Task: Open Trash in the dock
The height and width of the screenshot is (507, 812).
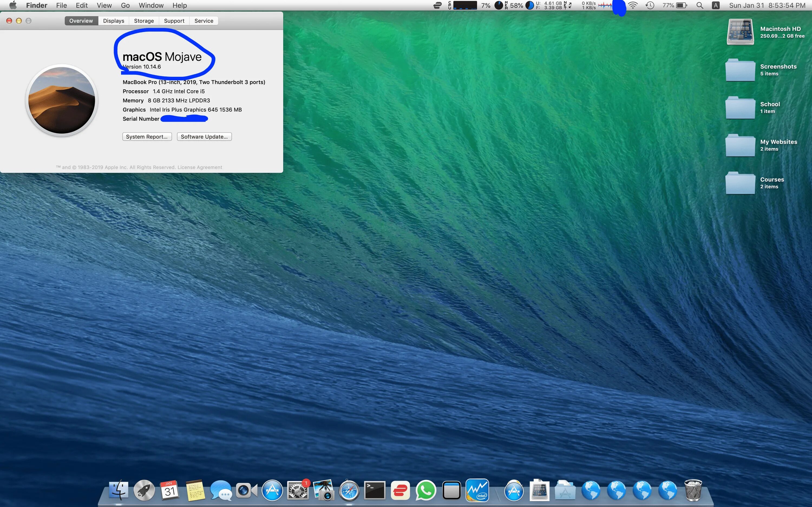Action: click(693, 491)
